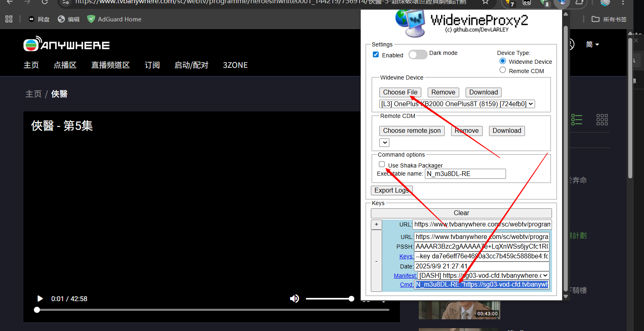Image resolution: width=644 pixels, height=331 pixels.
Task: Click the video progress seek bar
Action: (x=213, y=310)
